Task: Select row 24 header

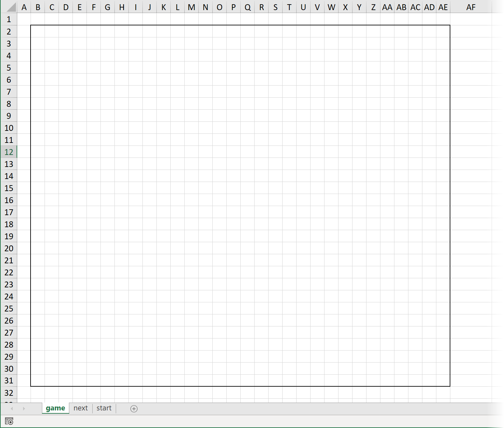Action: click(9, 296)
